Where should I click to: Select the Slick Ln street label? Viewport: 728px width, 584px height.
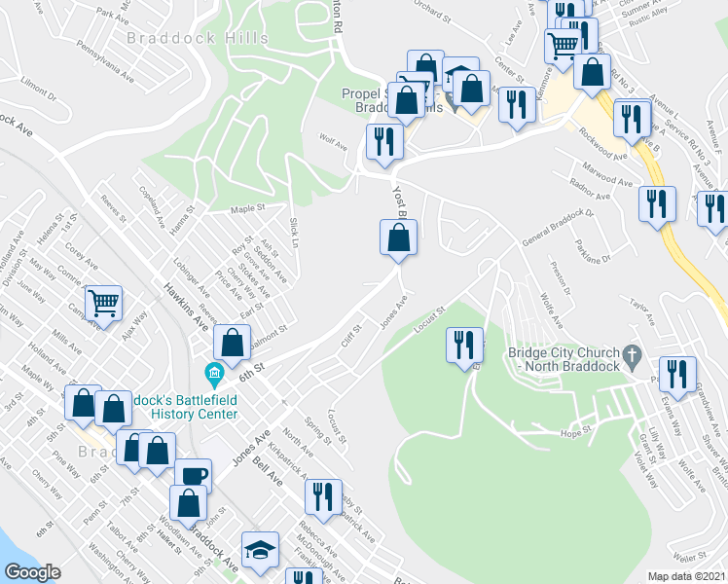coord(293,233)
